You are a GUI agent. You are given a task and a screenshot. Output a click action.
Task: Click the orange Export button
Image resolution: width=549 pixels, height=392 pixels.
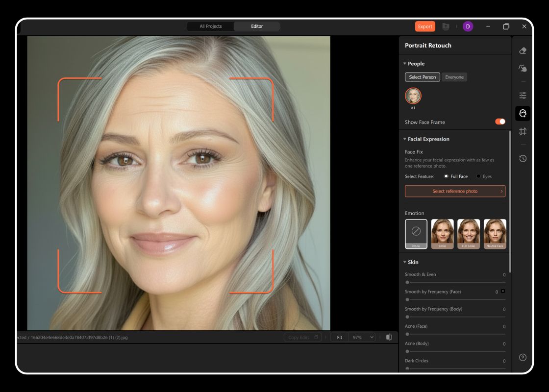(x=424, y=26)
